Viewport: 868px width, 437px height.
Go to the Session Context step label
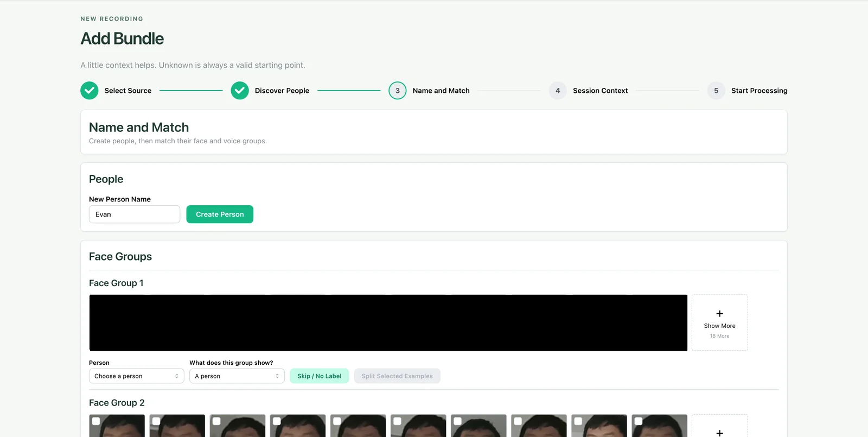[601, 91]
